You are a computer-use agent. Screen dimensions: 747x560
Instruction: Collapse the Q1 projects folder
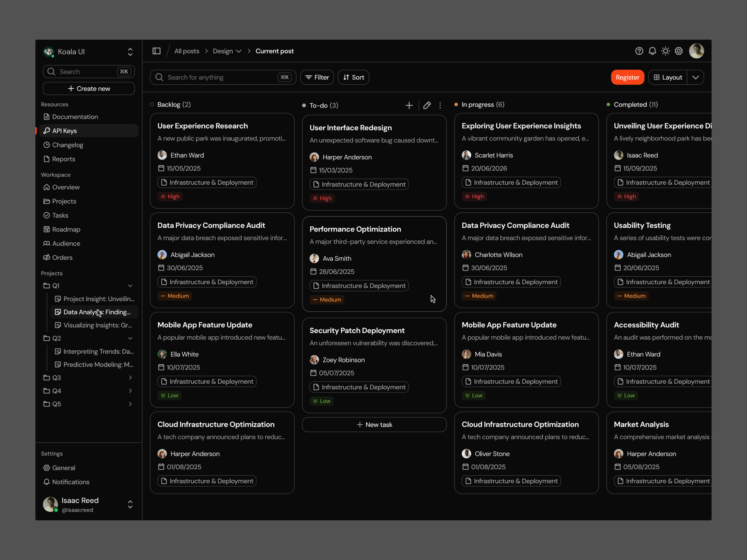tap(130, 286)
